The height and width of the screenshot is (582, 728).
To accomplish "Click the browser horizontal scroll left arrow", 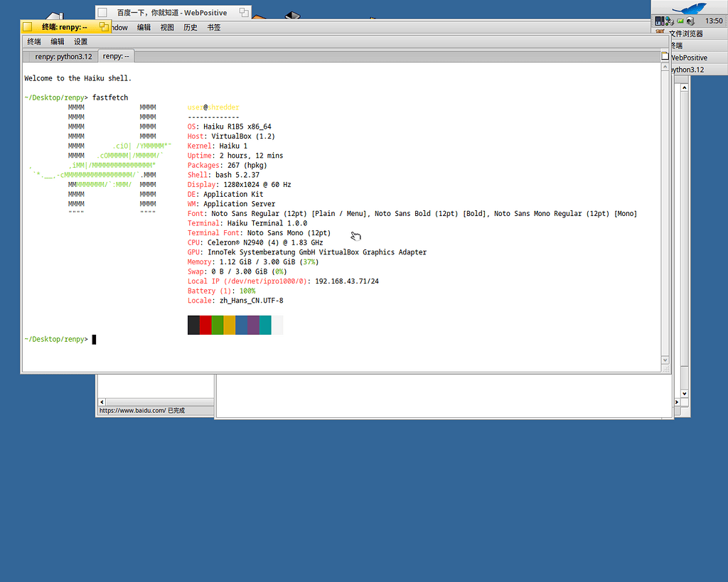I will coord(101,402).
